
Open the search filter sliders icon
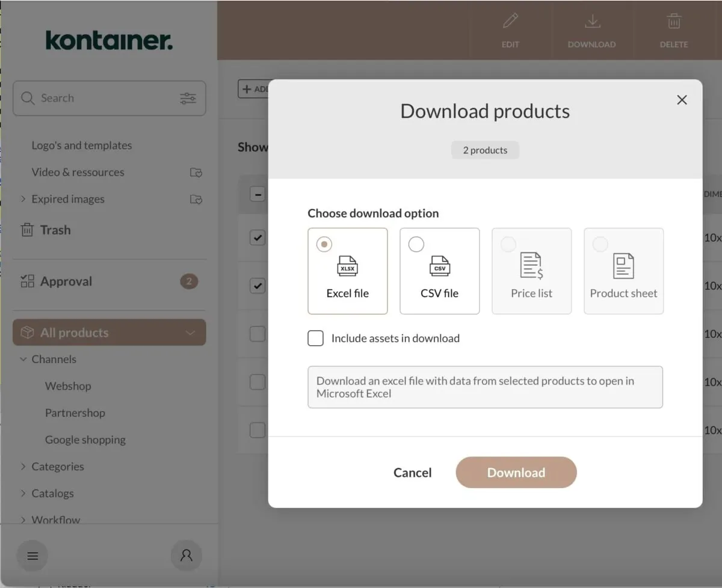coord(188,98)
